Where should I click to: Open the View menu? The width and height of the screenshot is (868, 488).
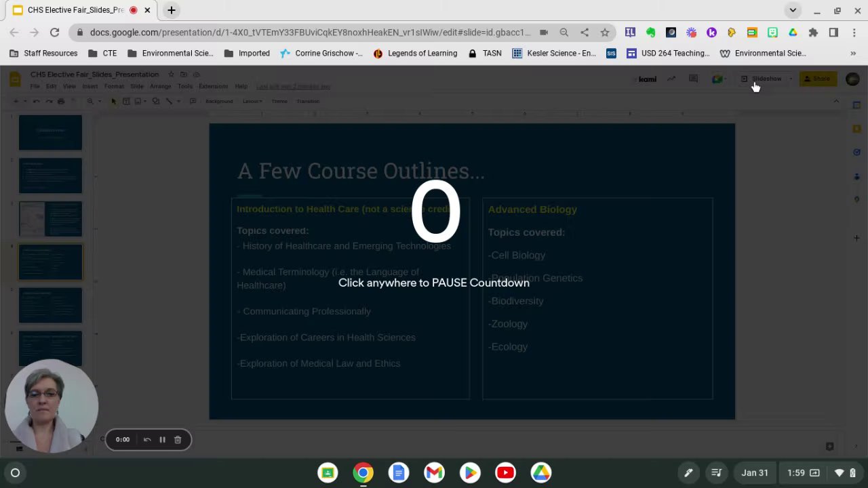click(x=69, y=86)
